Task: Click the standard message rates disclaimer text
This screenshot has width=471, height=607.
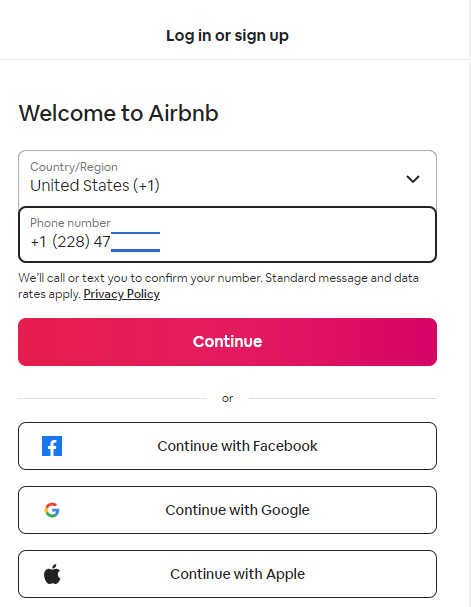Action: 218,286
